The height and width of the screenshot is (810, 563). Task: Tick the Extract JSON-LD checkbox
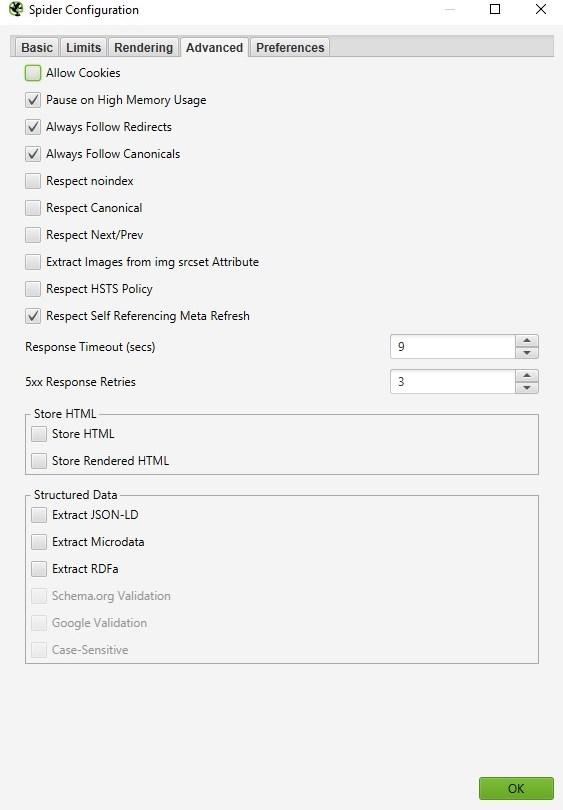[39, 515]
